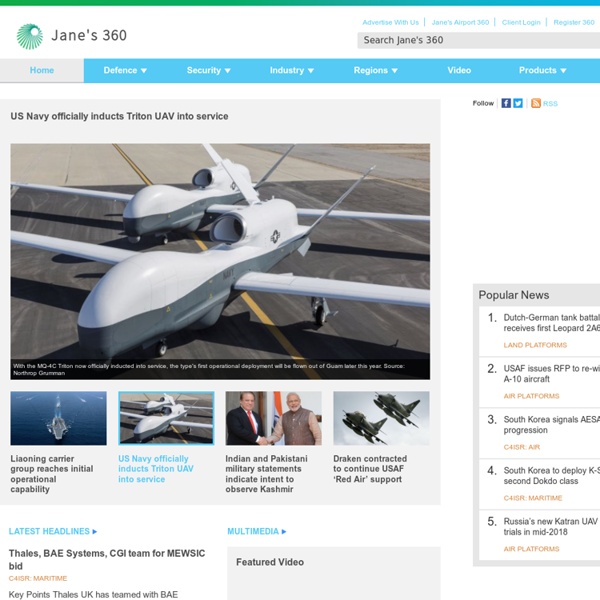Screen dimensions: 600x600
Task: Open South Korea signals AESA story
Action: [x=551, y=425]
